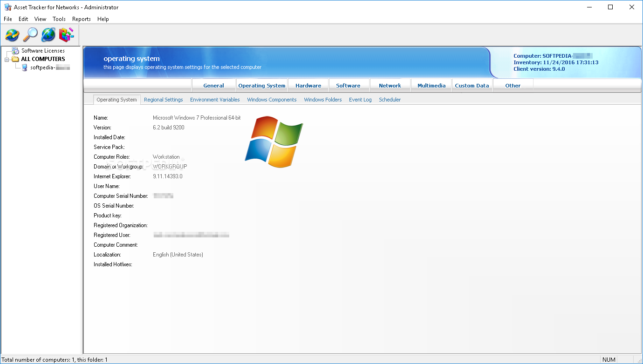Viewport: 643px width, 364px height.
Task: Open the Event Log sub-tab
Action: [360, 100]
